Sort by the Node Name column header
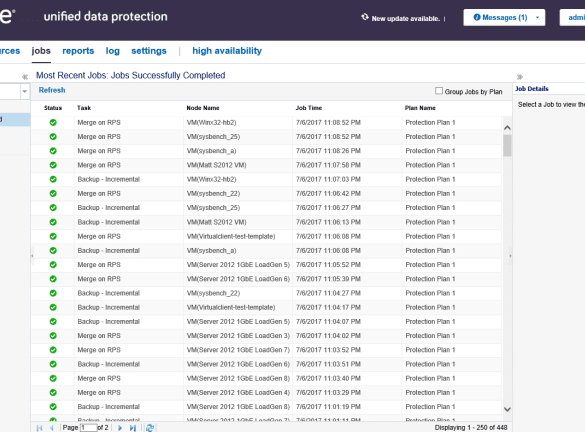The height and width of the screenshot is (432, 585). point(203,108)
